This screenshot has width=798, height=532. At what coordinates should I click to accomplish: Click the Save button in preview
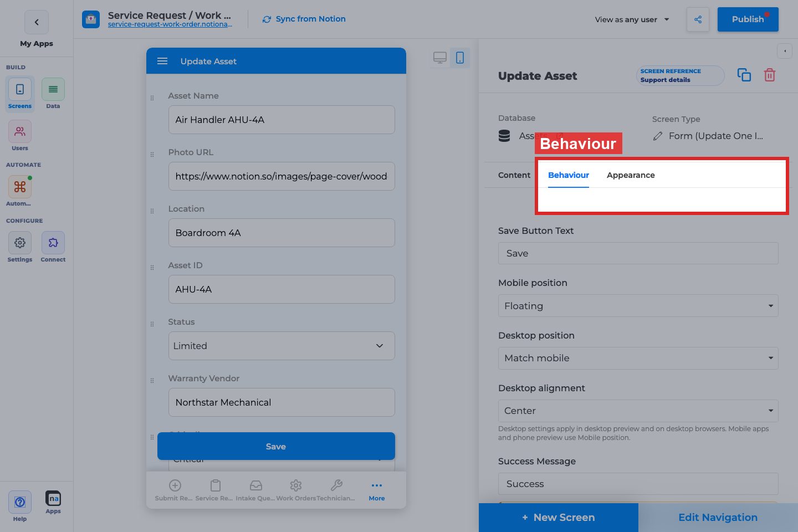click(276, 446)
